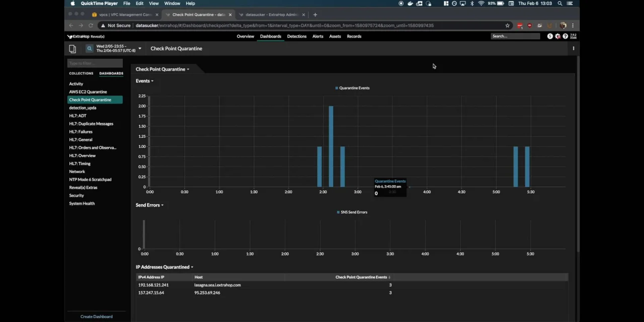Click the browser back arrow
This screenshot has height=322, width=644.
[71, 26]
